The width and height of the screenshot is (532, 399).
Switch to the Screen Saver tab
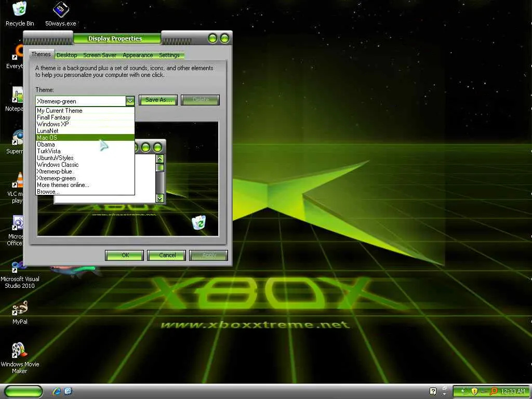(100, 55)
